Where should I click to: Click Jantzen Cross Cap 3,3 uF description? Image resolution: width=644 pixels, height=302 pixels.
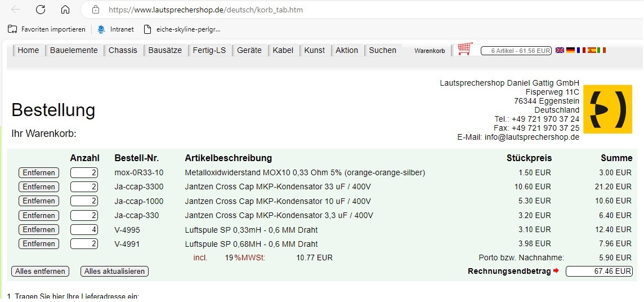(279, 215)
